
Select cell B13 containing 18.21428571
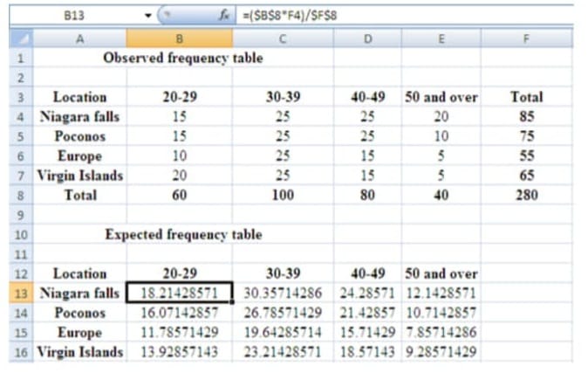(x=179, y=293)
